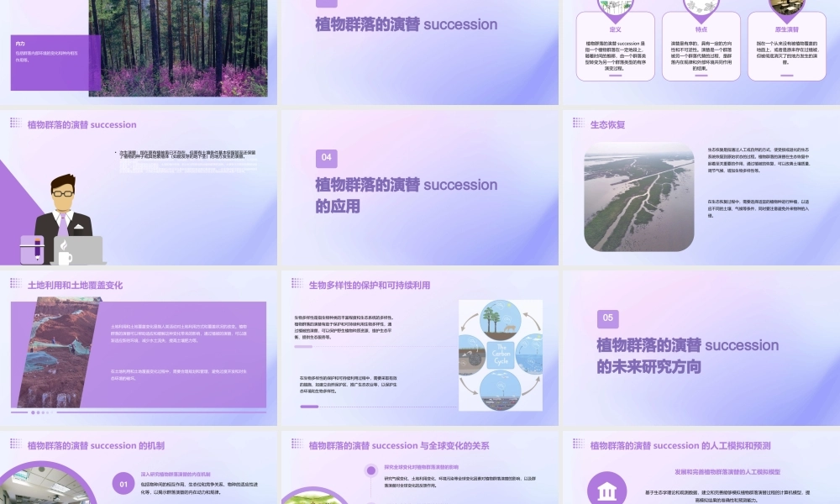This screenshot has height=504, width=840.
Task: Click the timeline dot beside 探究全球变化对植物群落演替的影响
Action: pos(370,470)
